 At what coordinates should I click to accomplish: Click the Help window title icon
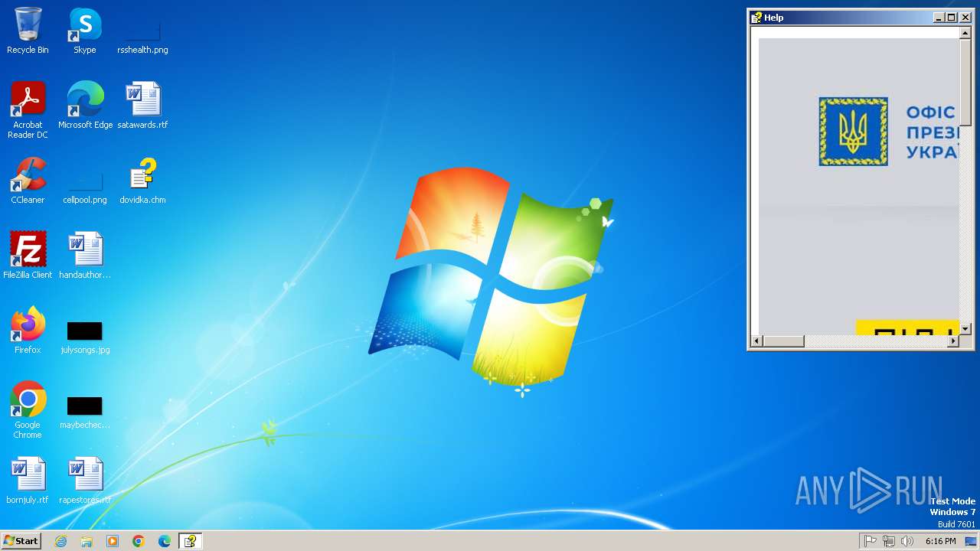click(x=756, y=18)
